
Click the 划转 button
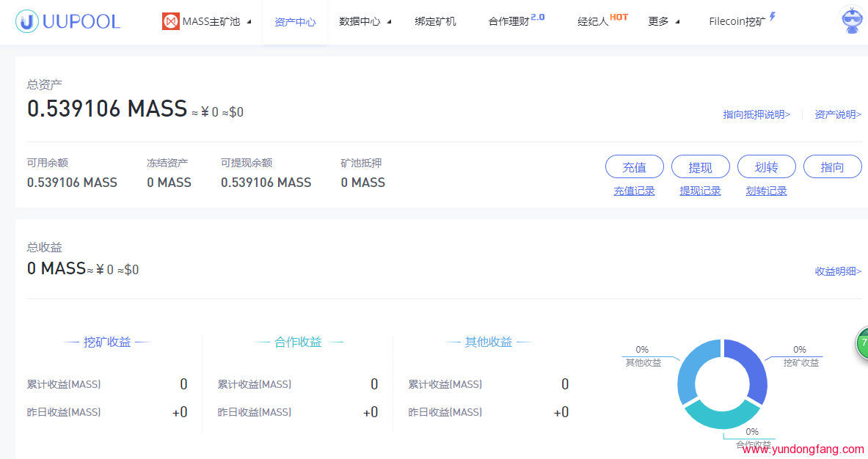[x=766, y=166]
